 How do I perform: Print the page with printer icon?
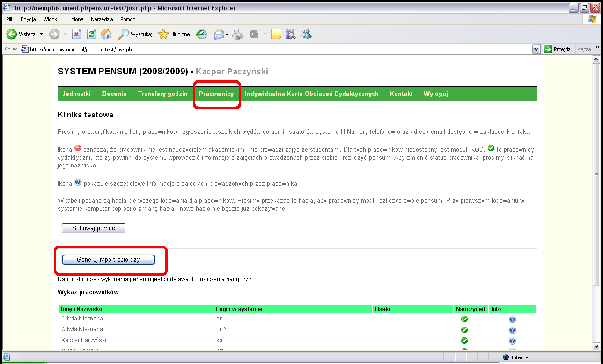point(238,34)
